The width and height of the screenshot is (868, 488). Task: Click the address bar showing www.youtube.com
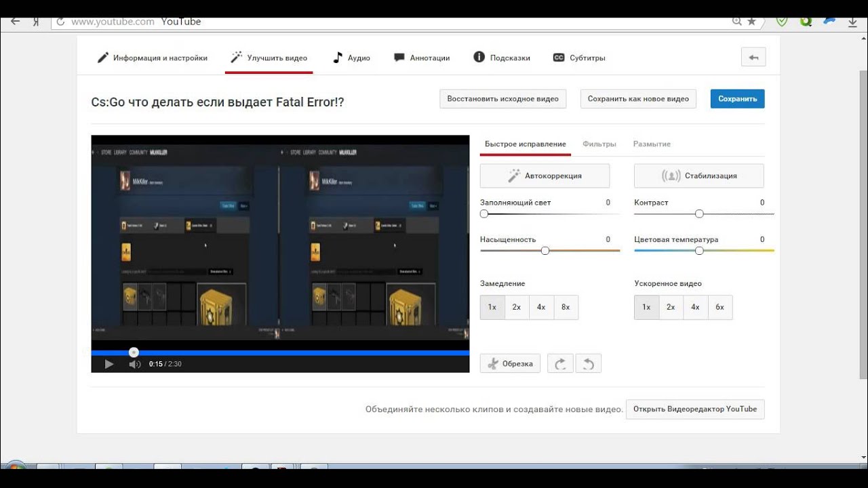pos(407,22)
